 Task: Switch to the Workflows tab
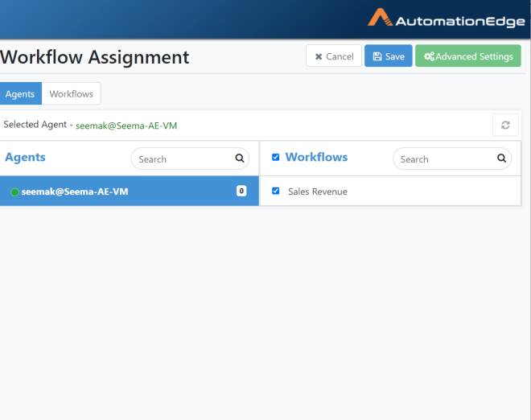pyautogui.click(x=71, y=93)
